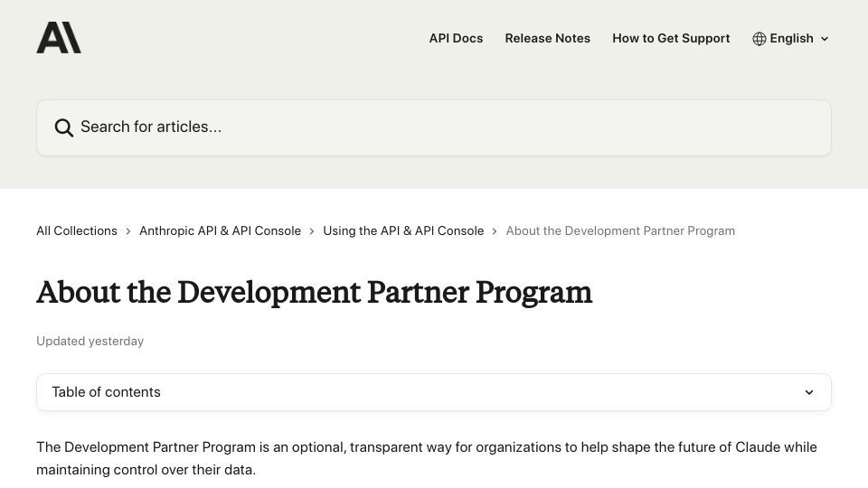Click the current page breadcrumb About the Development Partner Program
The width and height of the screenshot is (868, 488).
coord(620,230)
